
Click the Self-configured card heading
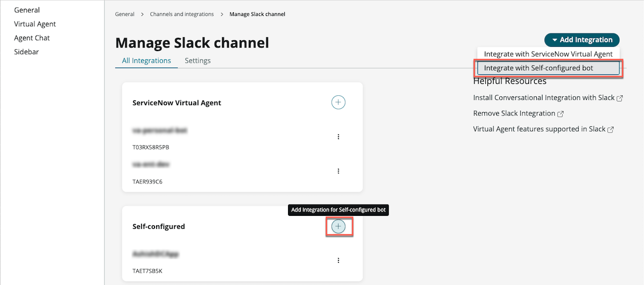click(x=159, y=226)
